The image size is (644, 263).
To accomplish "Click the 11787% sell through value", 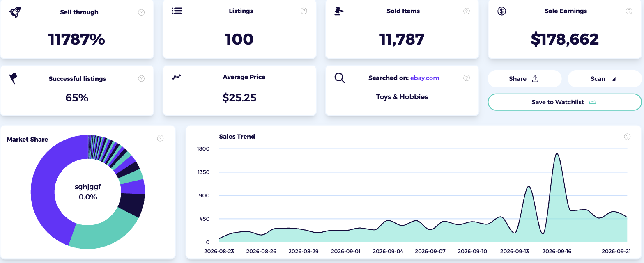I will [77, 39].
